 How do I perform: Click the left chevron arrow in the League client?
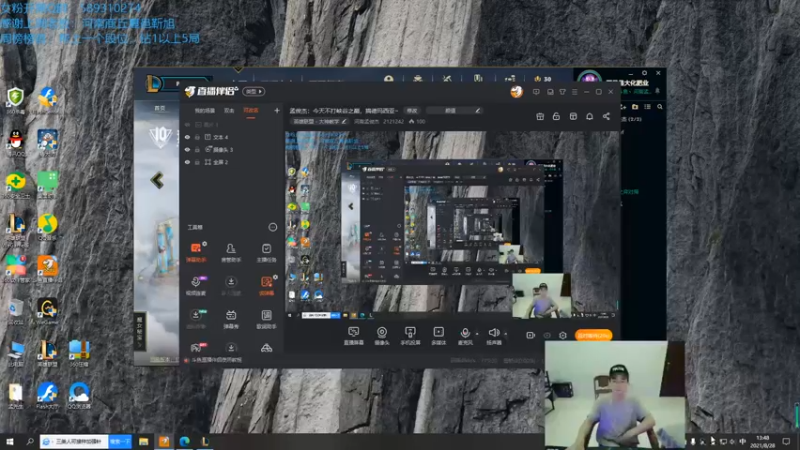pos(157,180)
